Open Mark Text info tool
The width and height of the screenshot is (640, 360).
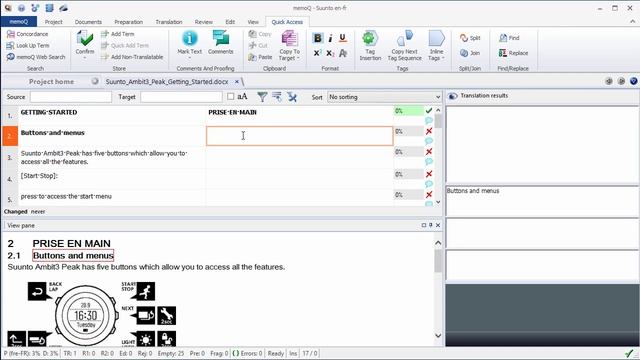(189, 43)
